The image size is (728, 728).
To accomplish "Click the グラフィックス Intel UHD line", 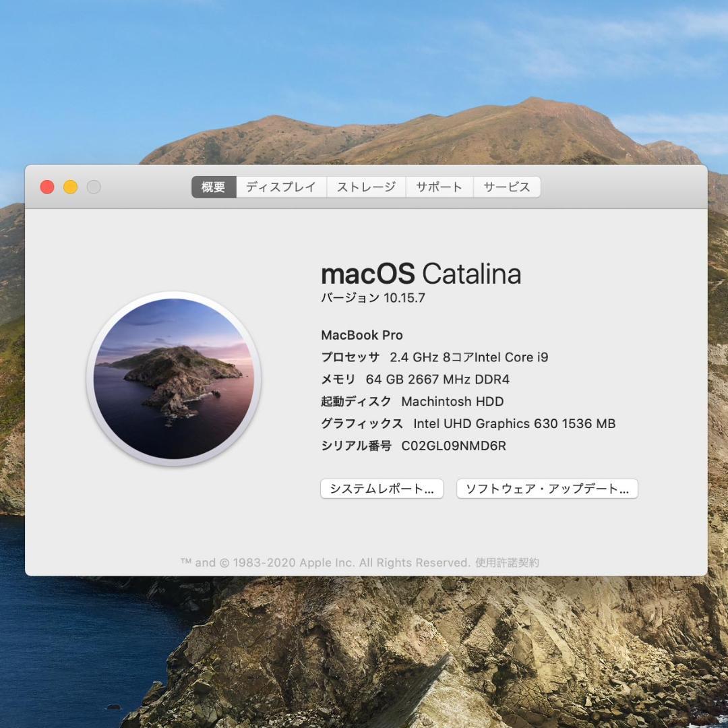I will tap(467, 424).
